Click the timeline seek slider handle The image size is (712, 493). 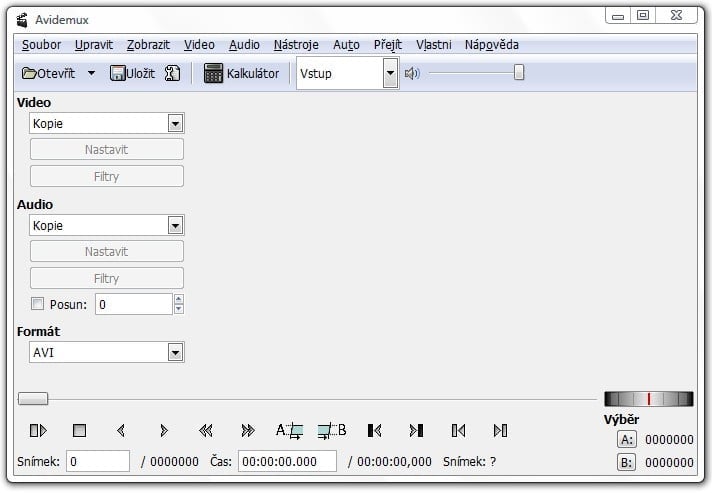[33, 399]
